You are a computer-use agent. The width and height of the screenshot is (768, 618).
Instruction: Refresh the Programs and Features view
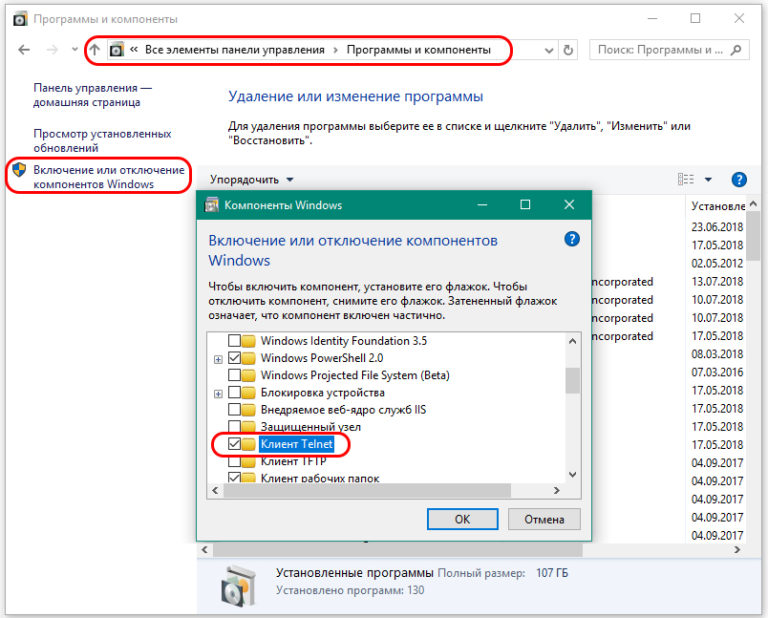click(569, 50)
